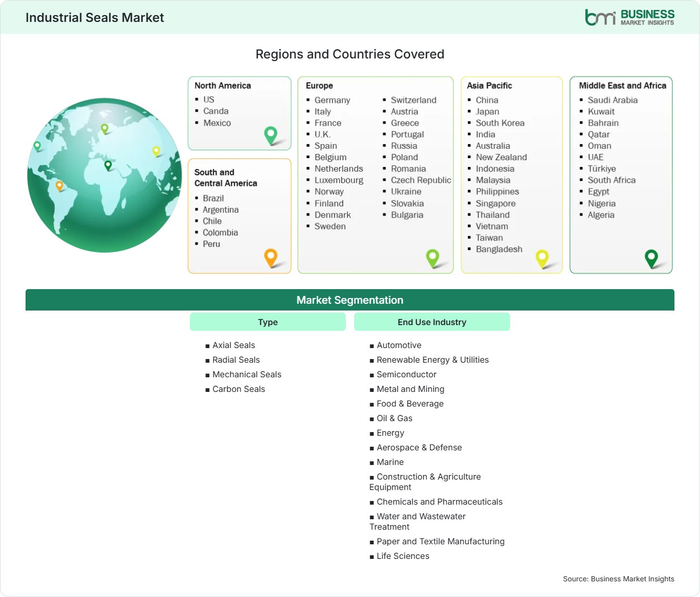The height and width of the screenshot is (597, 700).
Task: Click the yellow pin in Asia Pacific box
Action: (x=542, y=259)
